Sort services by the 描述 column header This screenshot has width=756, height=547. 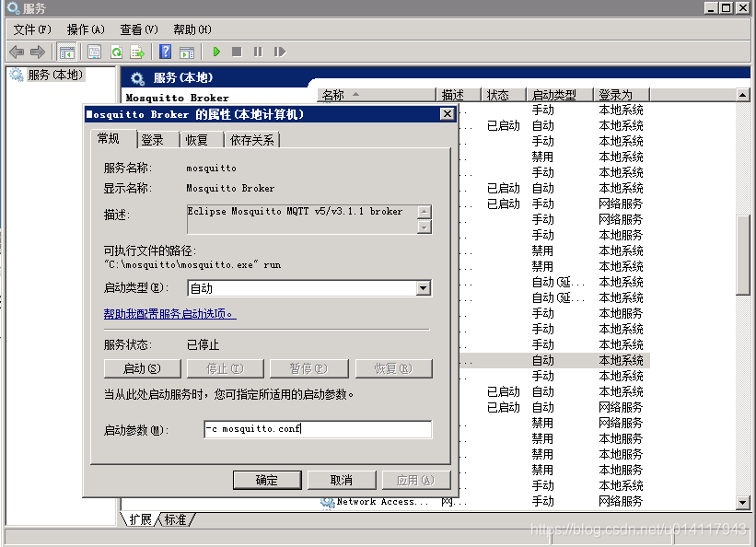(x=458, y=95)
